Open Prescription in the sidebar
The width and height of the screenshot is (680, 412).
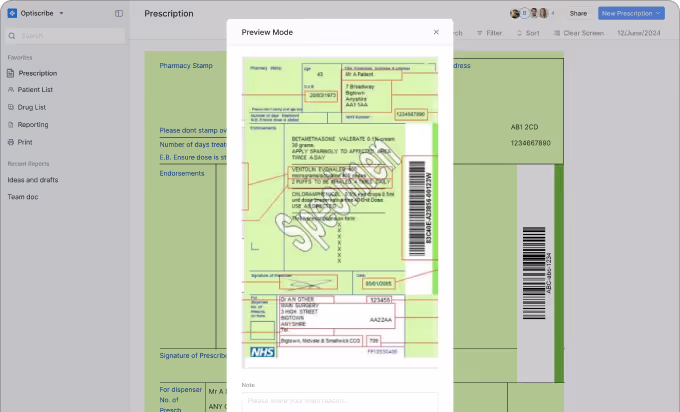[38, 73]
